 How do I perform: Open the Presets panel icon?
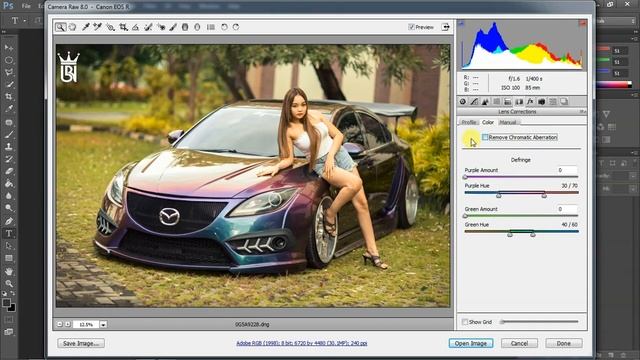553,102
